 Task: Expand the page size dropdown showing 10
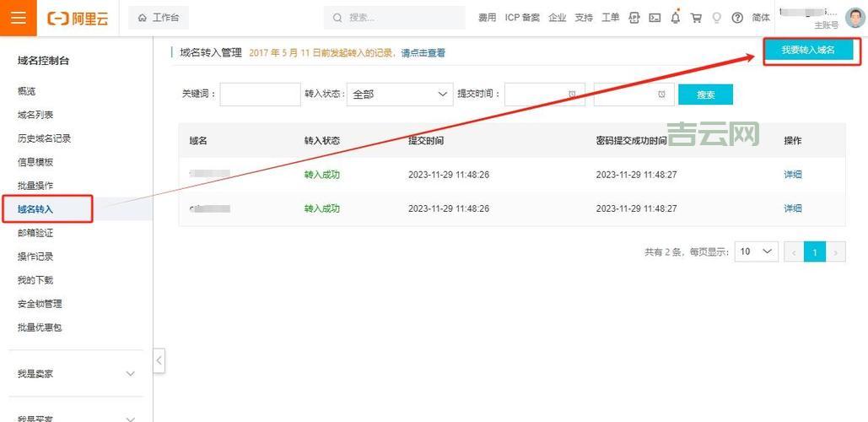pos(756,252)
